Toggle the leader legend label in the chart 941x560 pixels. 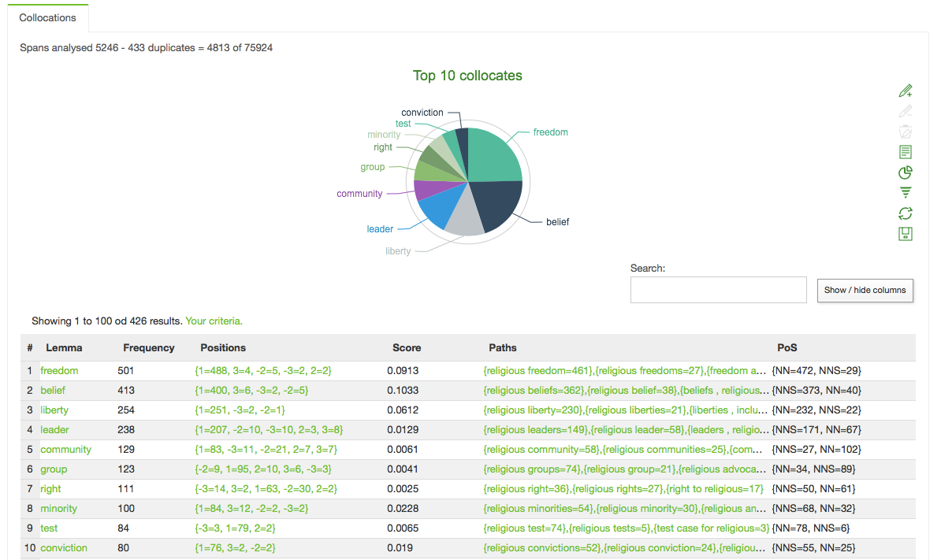tap(379, 229)
